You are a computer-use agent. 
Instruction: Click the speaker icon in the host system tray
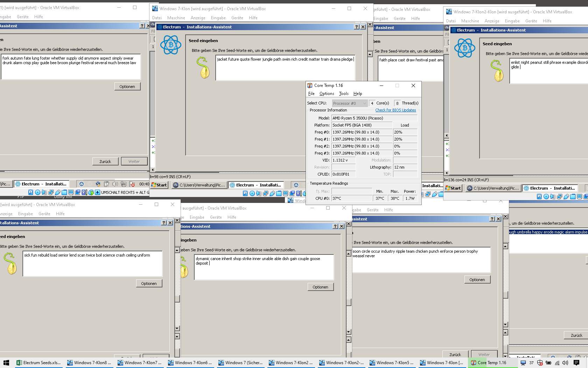tap(565, 363)
